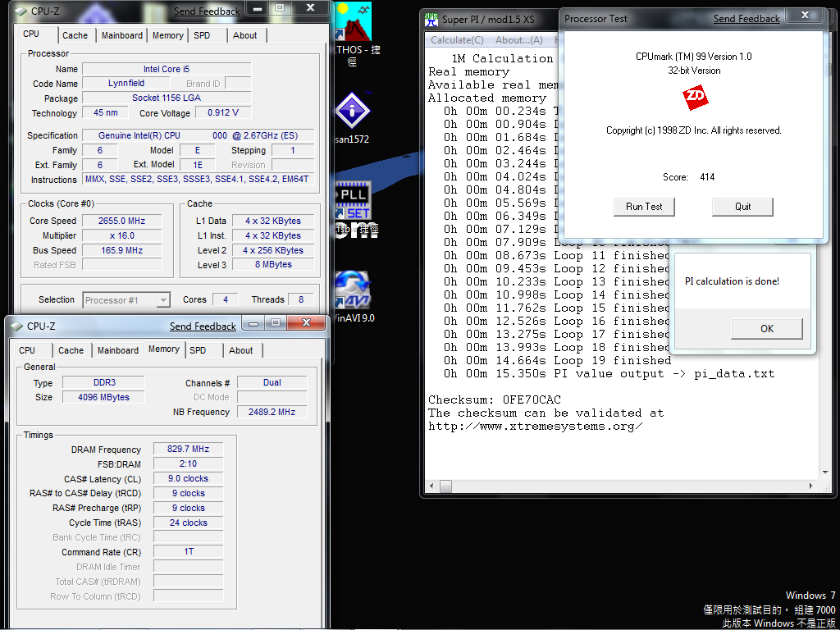Viewport: 840px width, 630px height.
Task: Click the "9.0 clocks" CAS# Latency value
Action: (189, 478)
